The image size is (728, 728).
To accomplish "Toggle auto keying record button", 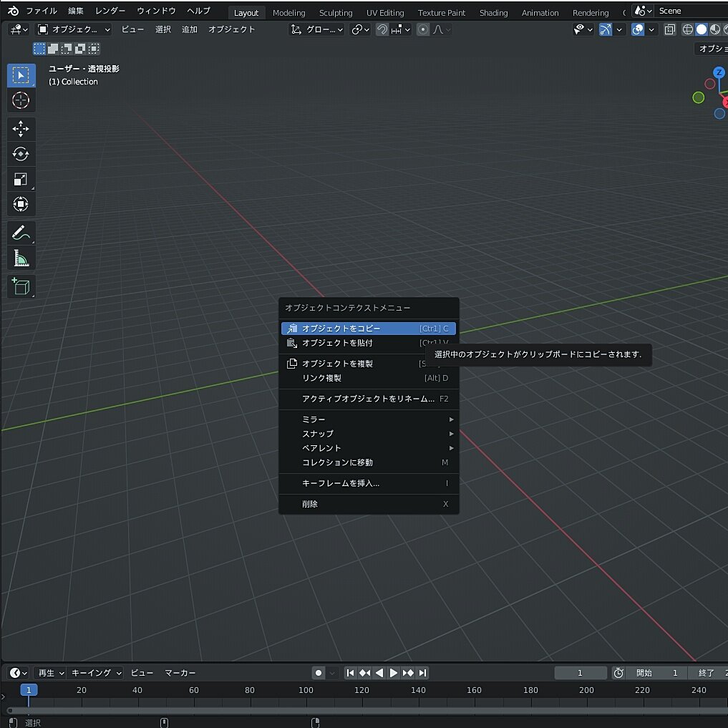I will [x=319, y=673].
